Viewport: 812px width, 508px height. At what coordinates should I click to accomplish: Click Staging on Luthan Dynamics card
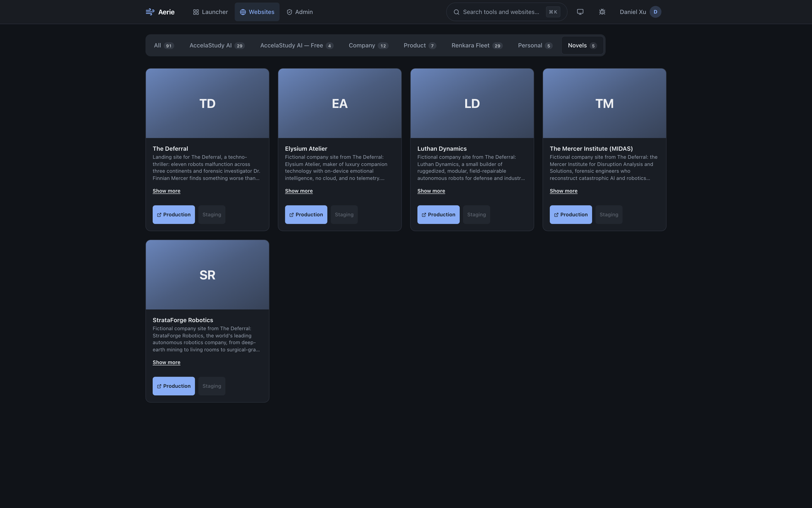click(476, 214)
